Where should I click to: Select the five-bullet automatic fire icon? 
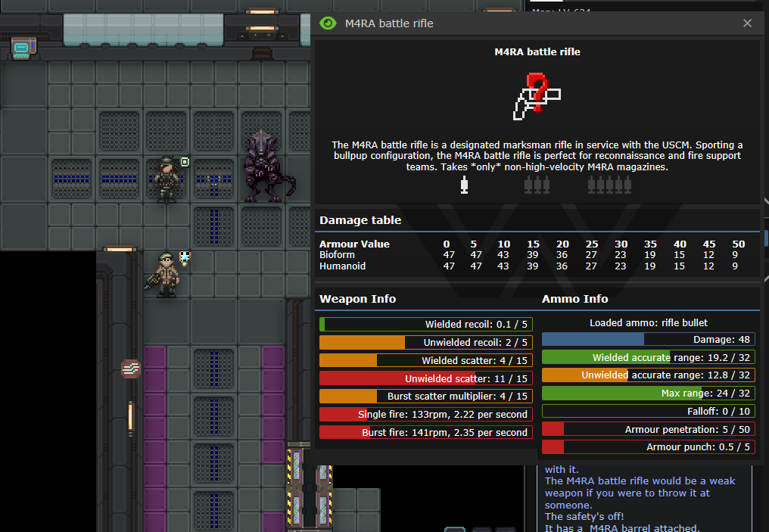tap(609, 185)
